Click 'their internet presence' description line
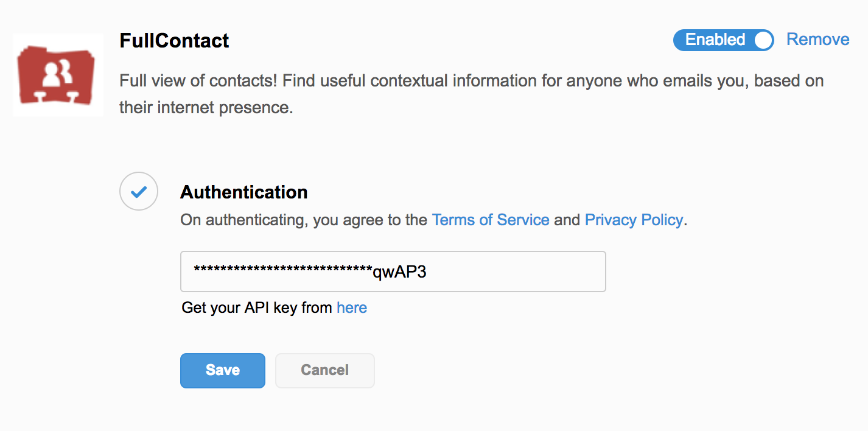 pyautogui.click(x=206, y=108)
